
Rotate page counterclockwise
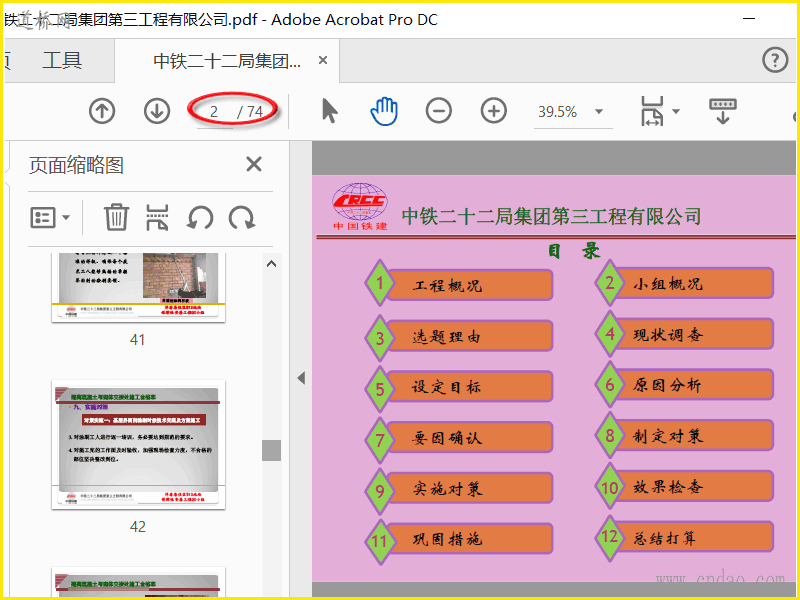(199, 218)
